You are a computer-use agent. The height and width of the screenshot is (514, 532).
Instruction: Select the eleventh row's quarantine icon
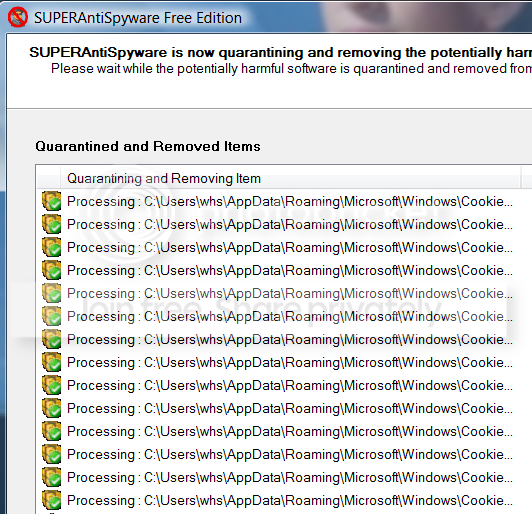pos(52,431)
